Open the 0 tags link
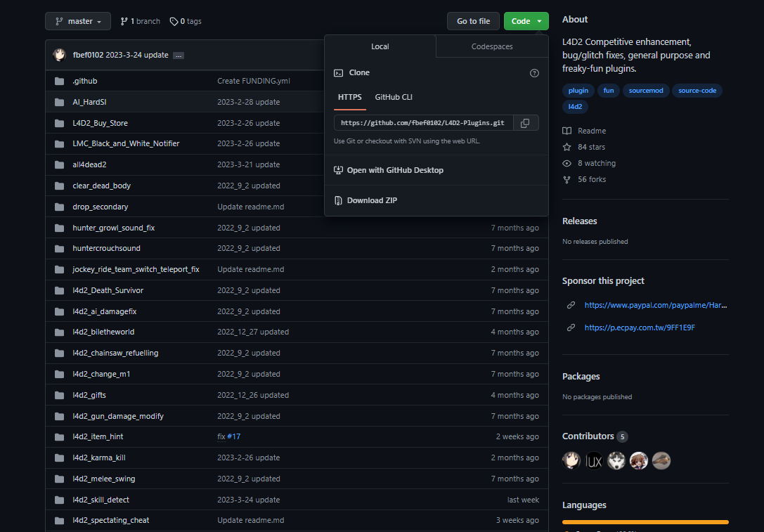The image size is (764, 532). click(185, 21)
